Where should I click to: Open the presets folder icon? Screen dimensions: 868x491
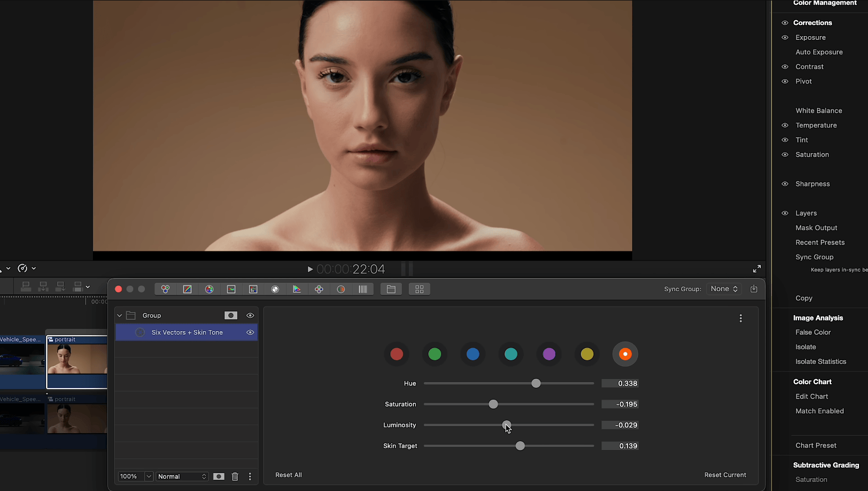click(391, 289)
